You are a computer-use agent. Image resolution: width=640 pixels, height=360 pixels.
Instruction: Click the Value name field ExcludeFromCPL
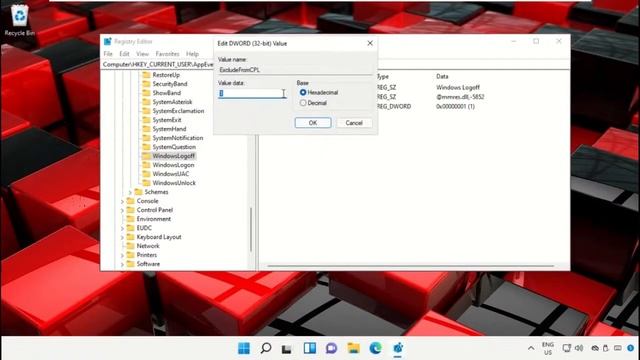pos(295,70)
